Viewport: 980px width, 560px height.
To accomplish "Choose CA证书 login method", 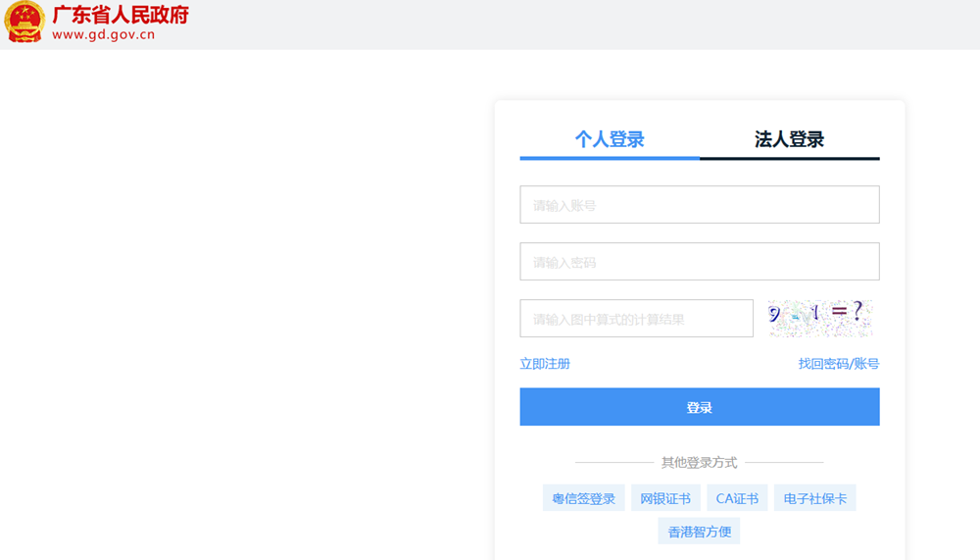I will [x=737, y=498].
